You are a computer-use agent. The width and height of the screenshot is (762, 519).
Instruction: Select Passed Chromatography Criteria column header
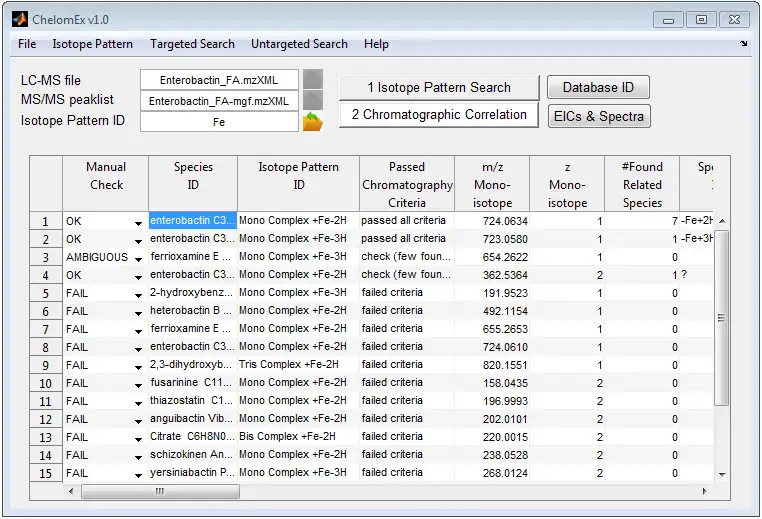[x=407, y=184]
